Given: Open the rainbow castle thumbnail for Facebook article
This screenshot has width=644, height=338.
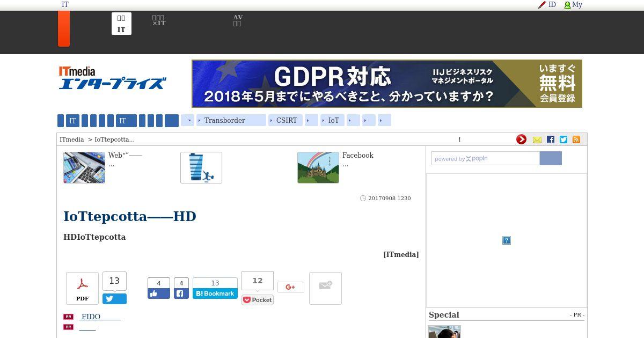Looking at the screenshot, I should 318,167.
